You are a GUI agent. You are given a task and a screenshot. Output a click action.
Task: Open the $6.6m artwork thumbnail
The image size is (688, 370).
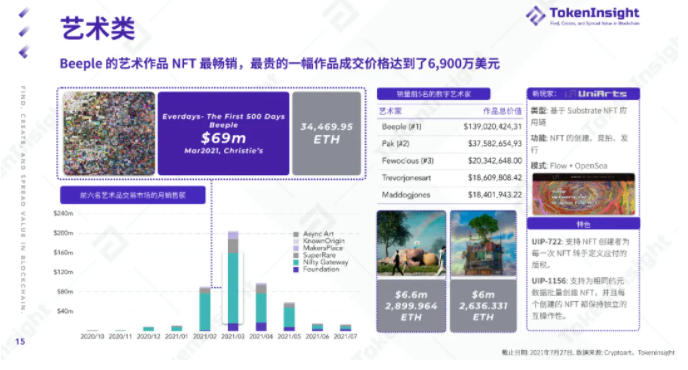411,244
